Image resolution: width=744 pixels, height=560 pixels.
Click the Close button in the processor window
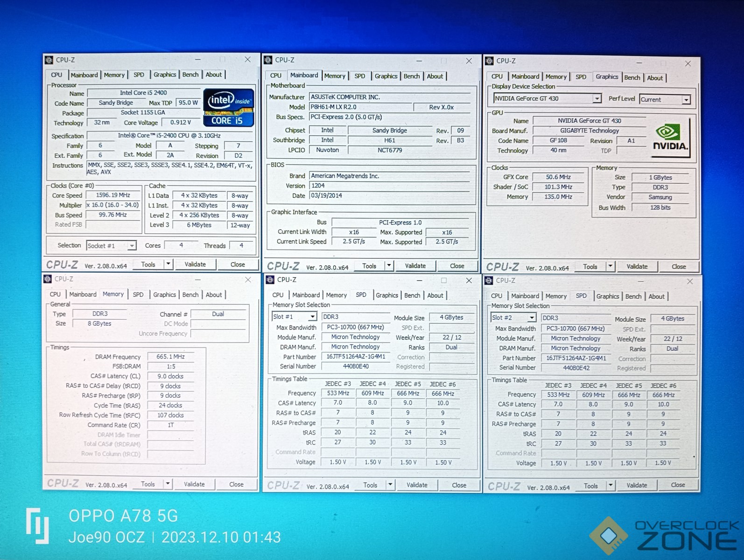pos(238,264)
